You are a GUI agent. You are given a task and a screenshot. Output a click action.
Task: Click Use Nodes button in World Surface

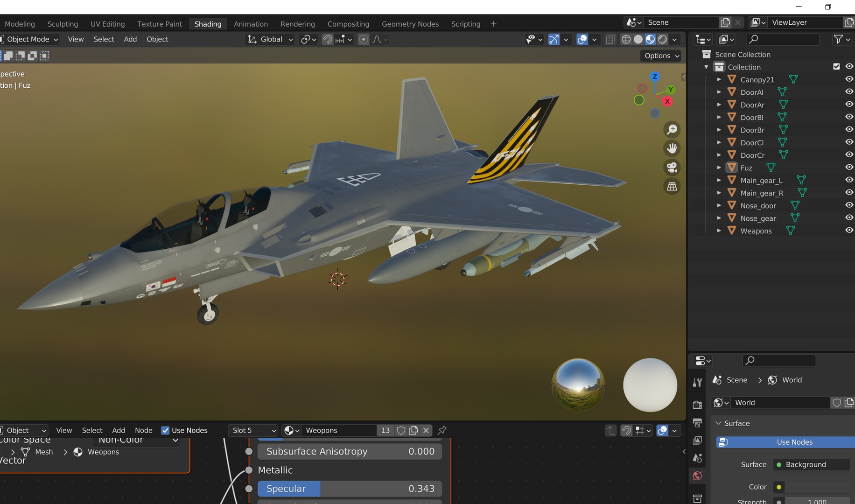pos(785,442)
